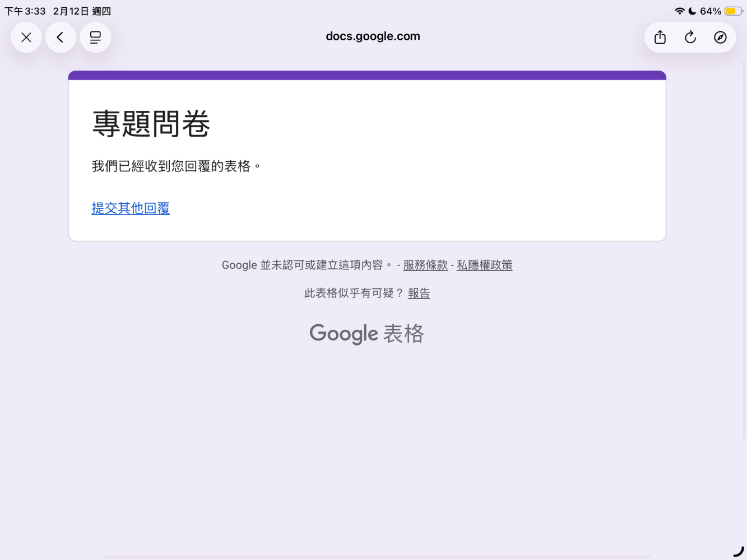Tap the Google 並未認可或建立這項內容 notice
Screen dimensions: 747x560
pyautogui.click(x=307, y=265)
